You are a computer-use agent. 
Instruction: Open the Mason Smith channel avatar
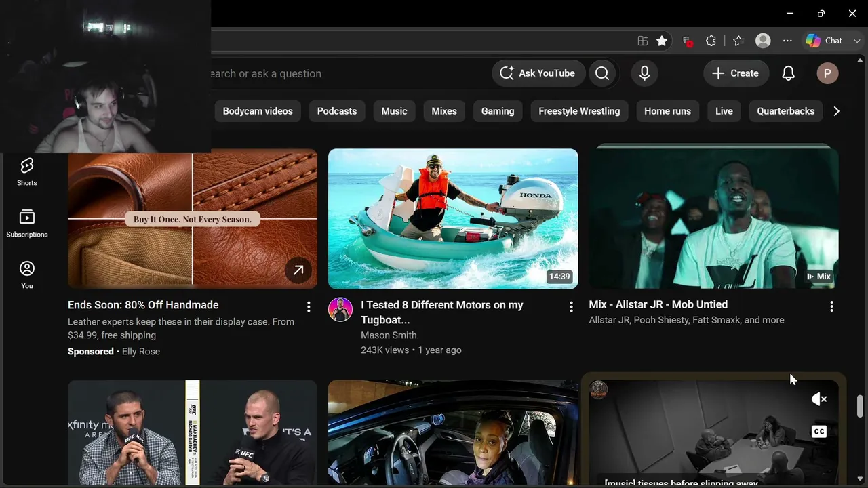[340, 309]
